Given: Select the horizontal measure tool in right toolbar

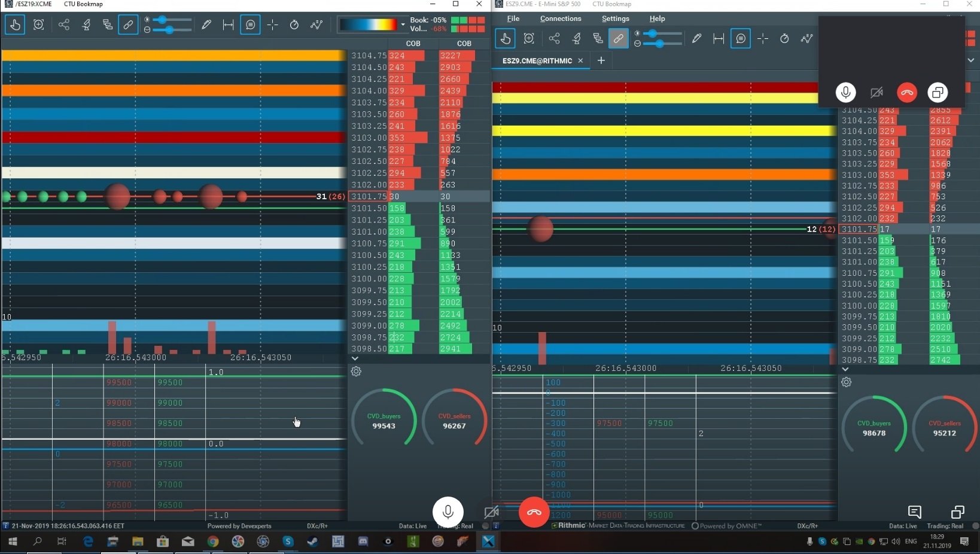Looking at the screenshot, I should click(719, 39).
